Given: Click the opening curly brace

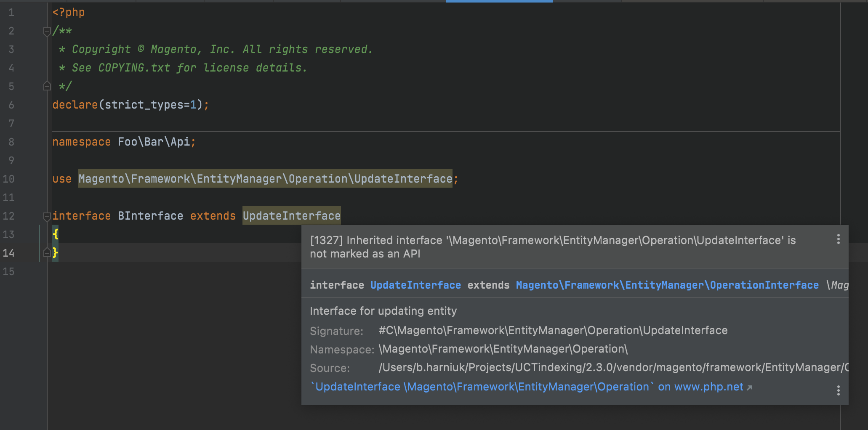Looking at the screenshot, I should (56, 234).
